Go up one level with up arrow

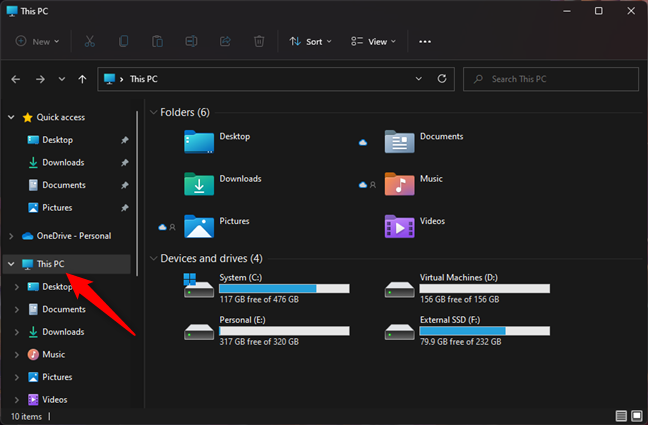tap(82, 79)
